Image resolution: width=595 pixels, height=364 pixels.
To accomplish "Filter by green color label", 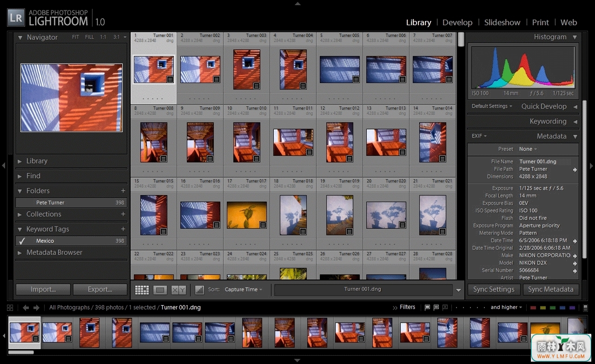I will (553, 308).
